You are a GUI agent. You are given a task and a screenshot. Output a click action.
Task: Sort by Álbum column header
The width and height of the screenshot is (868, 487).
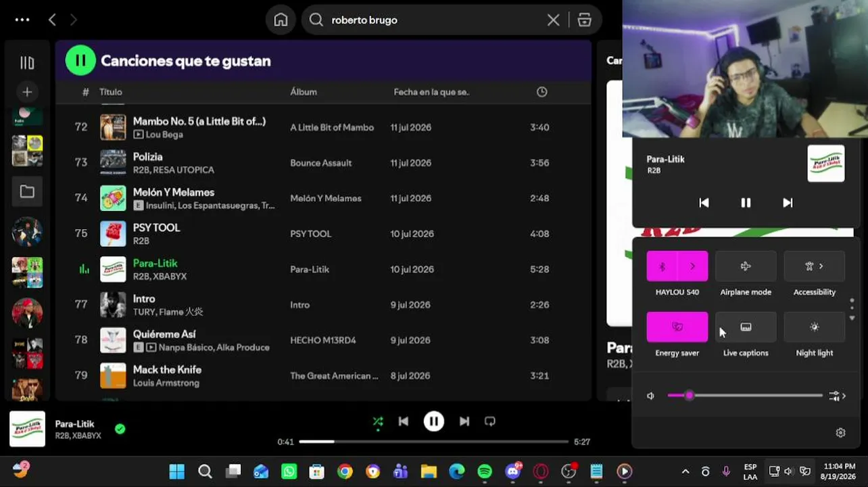304,92
